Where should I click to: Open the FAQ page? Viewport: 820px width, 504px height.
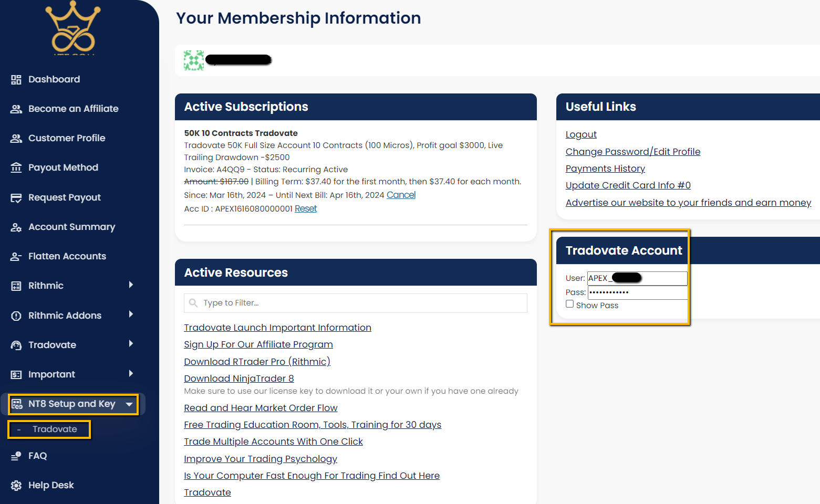click(37, 456)
